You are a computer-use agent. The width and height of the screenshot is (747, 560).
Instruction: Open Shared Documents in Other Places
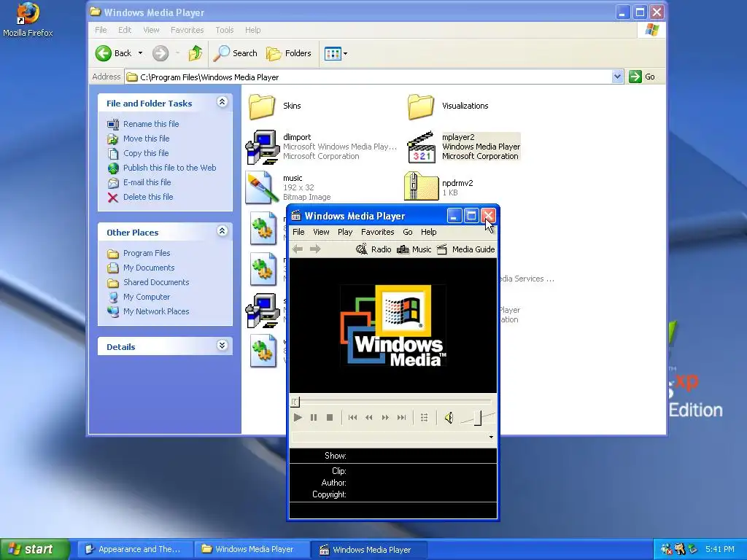pyautogui.click(x=156, y=282)
